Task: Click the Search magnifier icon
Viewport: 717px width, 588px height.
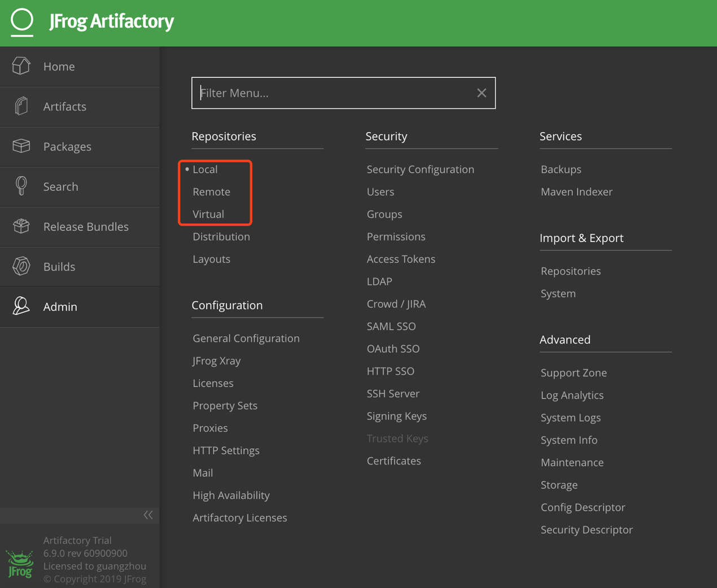Action: click(21, 186)
